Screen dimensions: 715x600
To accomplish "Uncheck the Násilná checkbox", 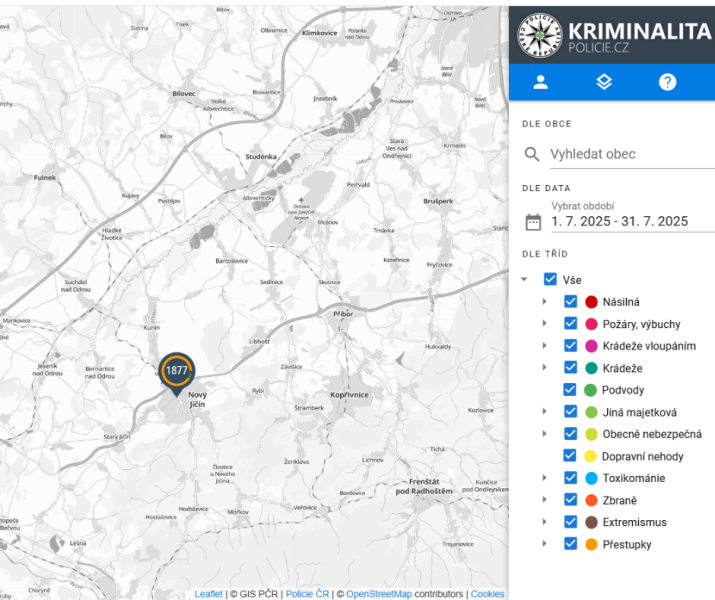I will 570,301.
